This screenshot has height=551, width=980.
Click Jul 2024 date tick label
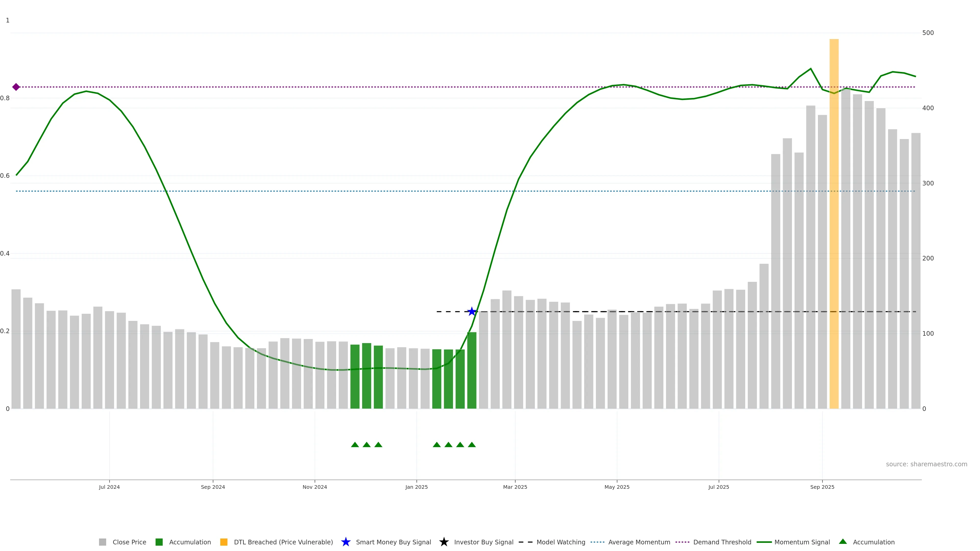pos(109,487)
